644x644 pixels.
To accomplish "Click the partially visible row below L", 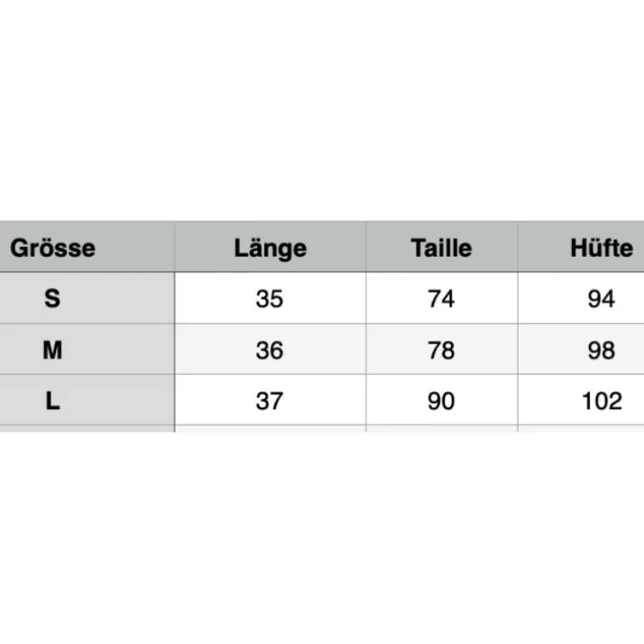I will click(x=322, y=428).
